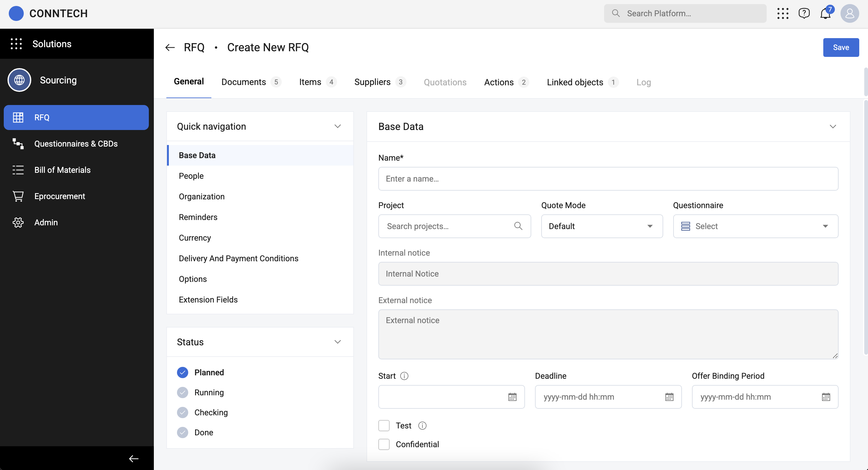Jump to Extension Fields in quick navigation
This screenshot has width=868, height=470.
tap(260, 300)
